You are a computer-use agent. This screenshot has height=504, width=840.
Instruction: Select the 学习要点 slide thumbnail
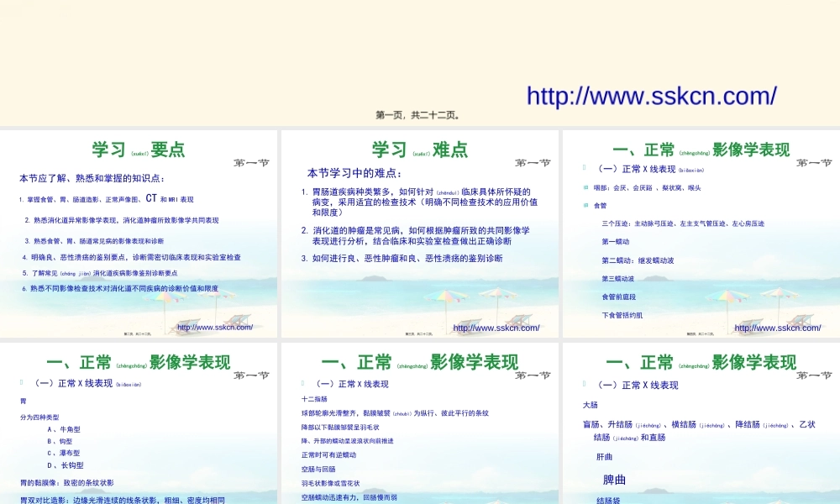tap(139, 232)
